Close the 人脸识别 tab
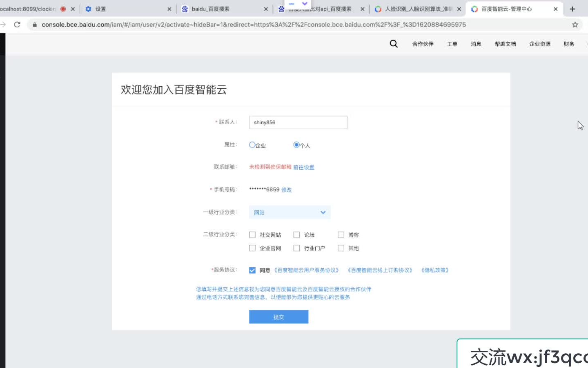The image size is (588, 368). (459, 9)
